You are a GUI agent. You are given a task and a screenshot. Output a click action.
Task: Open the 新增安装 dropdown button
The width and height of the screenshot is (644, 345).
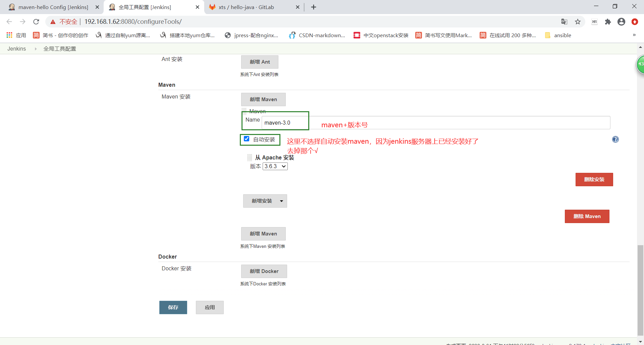coord(265,201)
